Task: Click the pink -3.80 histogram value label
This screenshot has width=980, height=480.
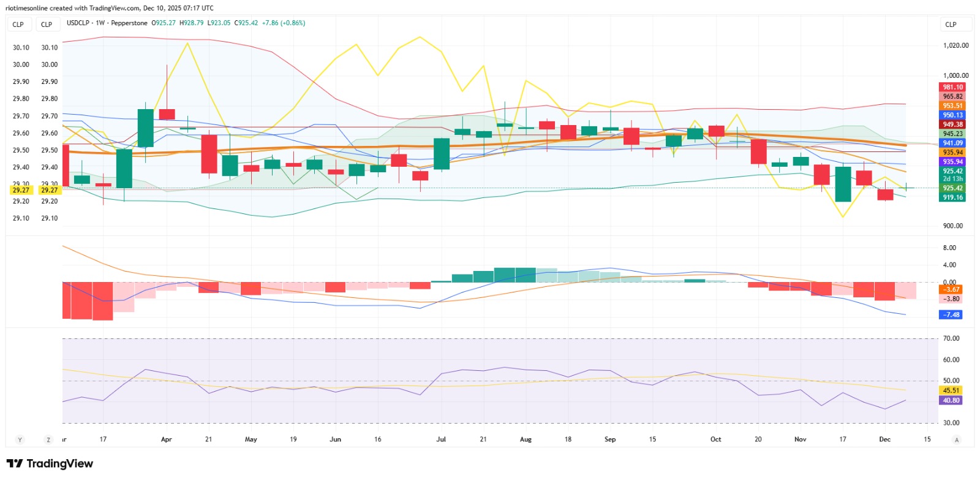Action: pos(951,299)
